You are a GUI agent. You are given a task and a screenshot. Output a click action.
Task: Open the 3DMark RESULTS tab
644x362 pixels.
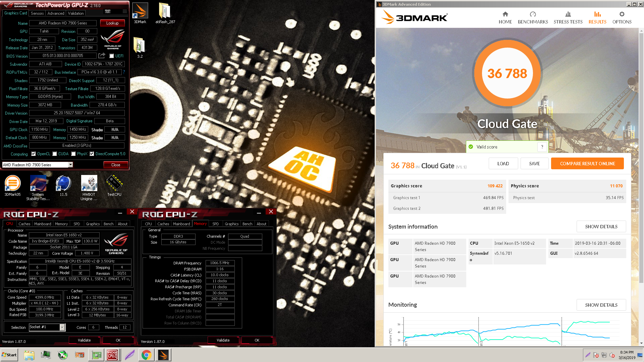(597, 18)
